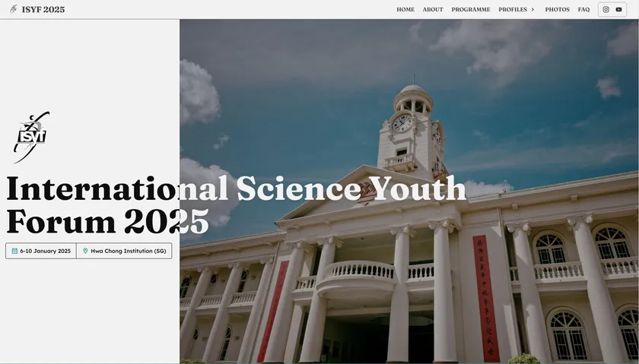The width and height of the screenshot is (639, 364).
Task: Click the small ISYF logo in navbar
Action: tap(13, 9)
